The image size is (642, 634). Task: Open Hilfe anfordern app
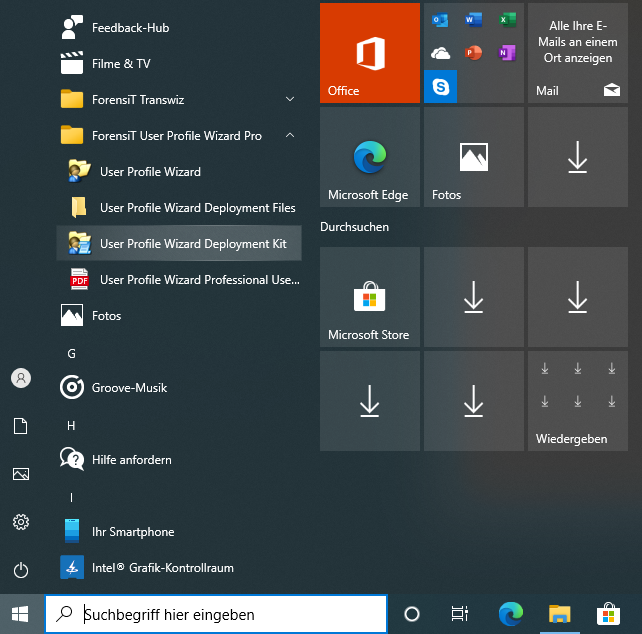[179, 460]
